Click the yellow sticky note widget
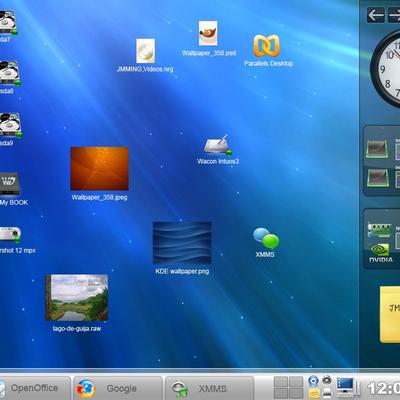 [390, 315]
